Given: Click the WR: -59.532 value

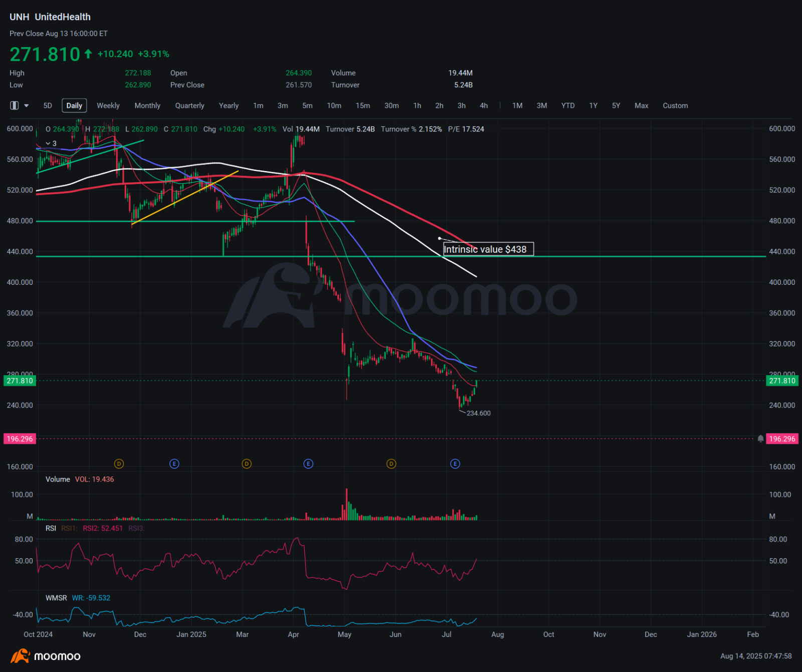Looking at the screenshot, I should [91, 598].
